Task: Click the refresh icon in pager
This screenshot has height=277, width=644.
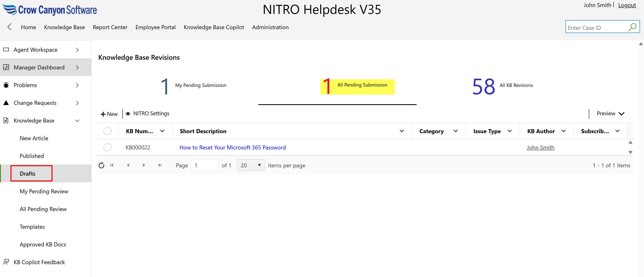Action: coord(101,165)
